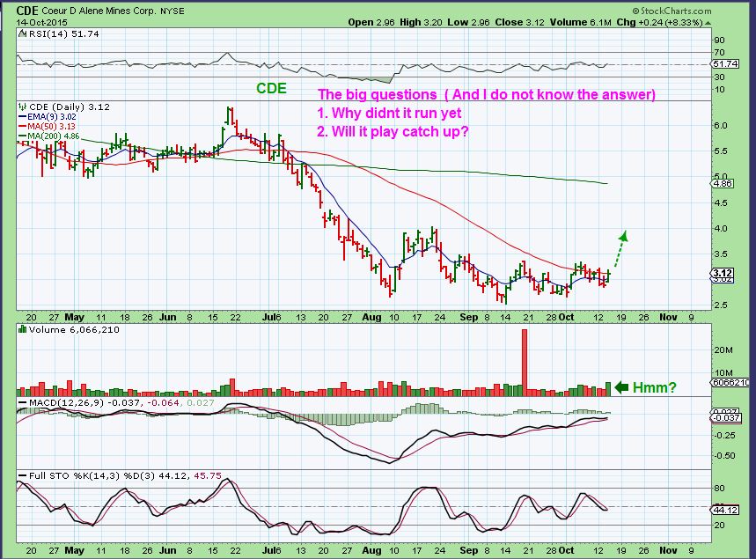Click the 6.0 price axis label

(x=721, y=125)
